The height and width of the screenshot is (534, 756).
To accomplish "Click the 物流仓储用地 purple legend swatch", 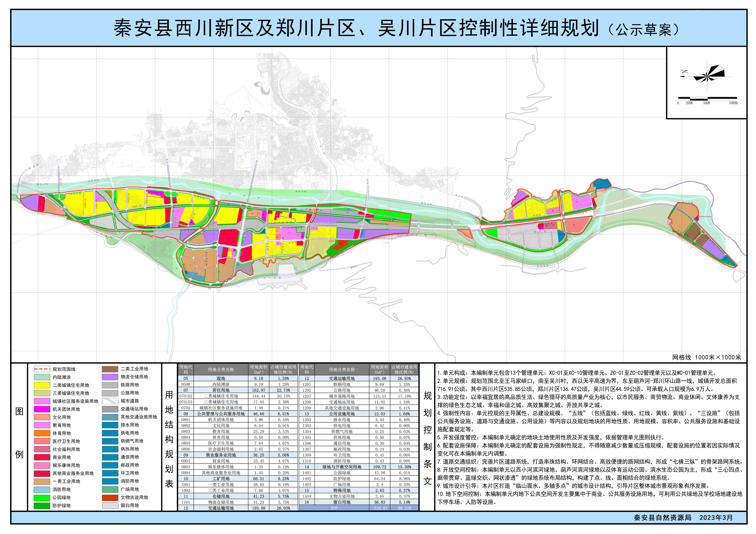I will [110, 377].
